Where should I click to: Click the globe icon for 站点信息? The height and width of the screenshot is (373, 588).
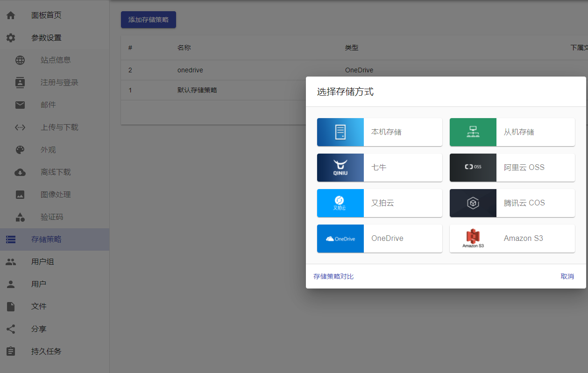[x=20, y=60]
